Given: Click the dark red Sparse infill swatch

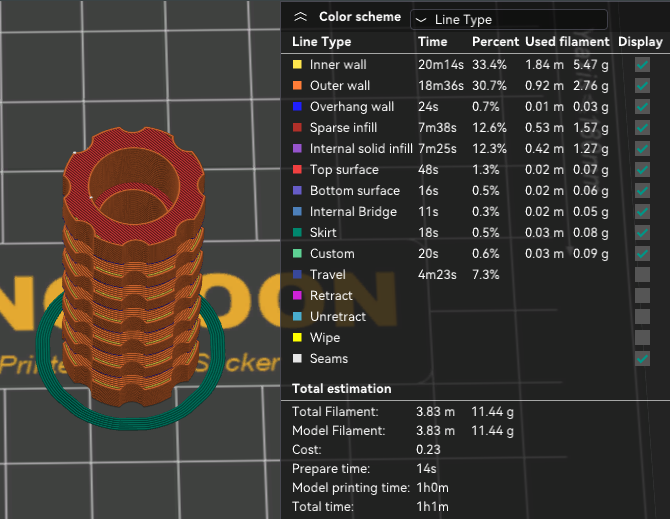Looking at the screenshot, I should tap(297, 127).
